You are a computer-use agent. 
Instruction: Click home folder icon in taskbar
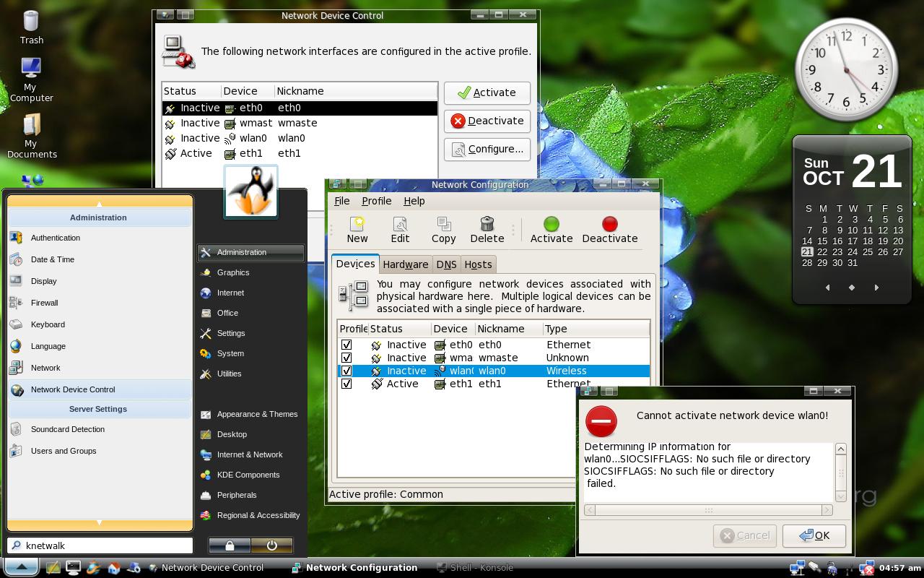(113, 568)
